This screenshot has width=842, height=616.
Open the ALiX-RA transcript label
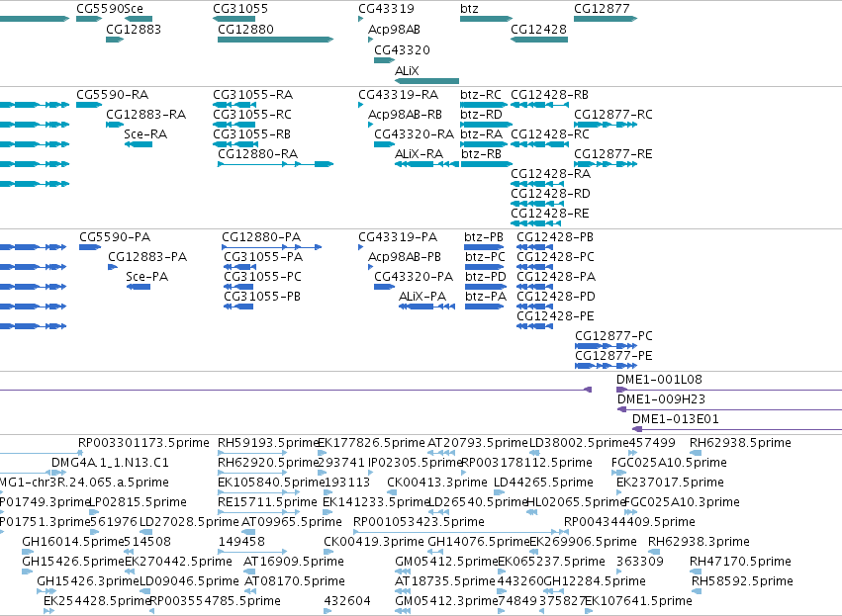click(419, 154)
